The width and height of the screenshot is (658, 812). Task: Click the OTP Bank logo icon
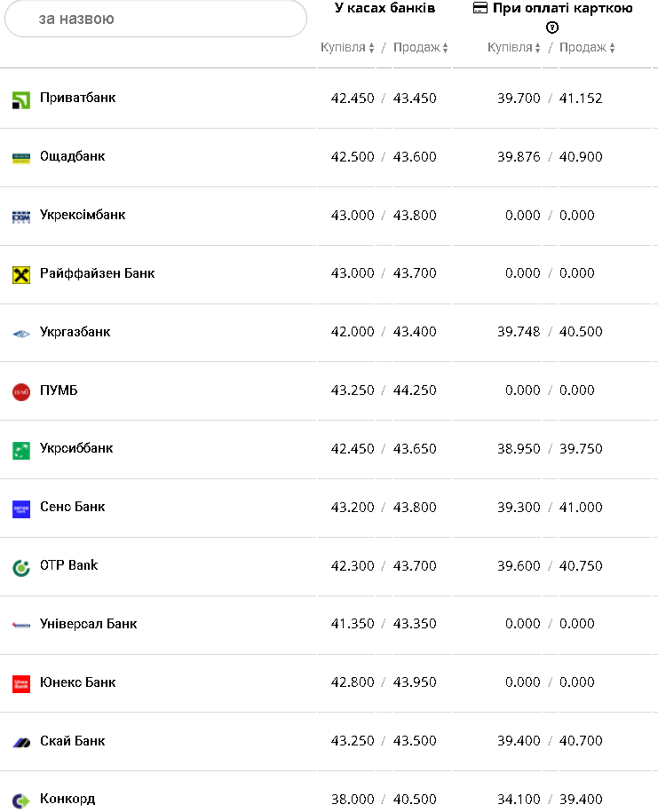click(21, 567)
